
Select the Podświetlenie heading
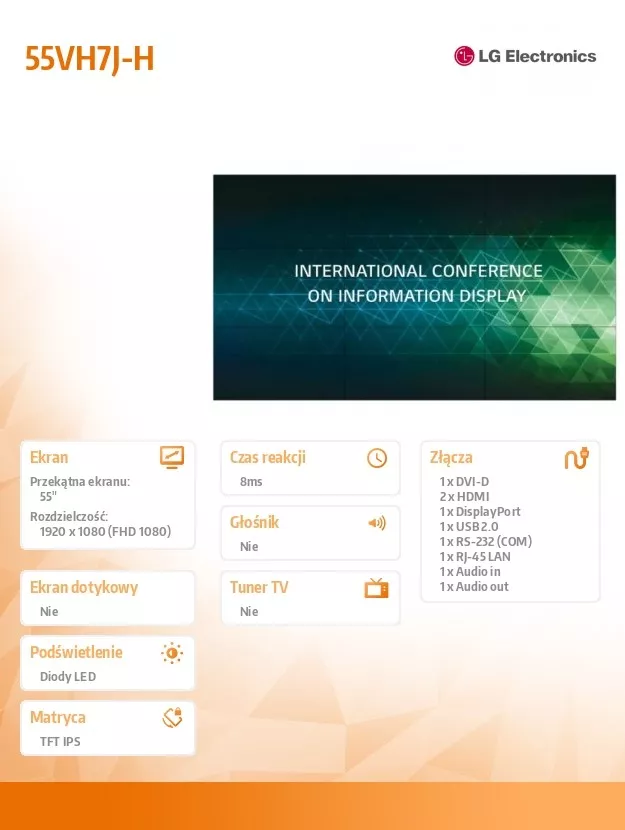76,652
